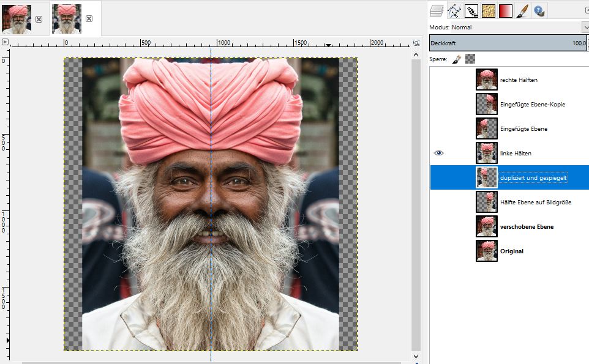Image resolution: width=589 pixels, height=364 pixels.
Task: Open the Brushes dock tab
Action: pyautogui.click(x=471, y=10)
